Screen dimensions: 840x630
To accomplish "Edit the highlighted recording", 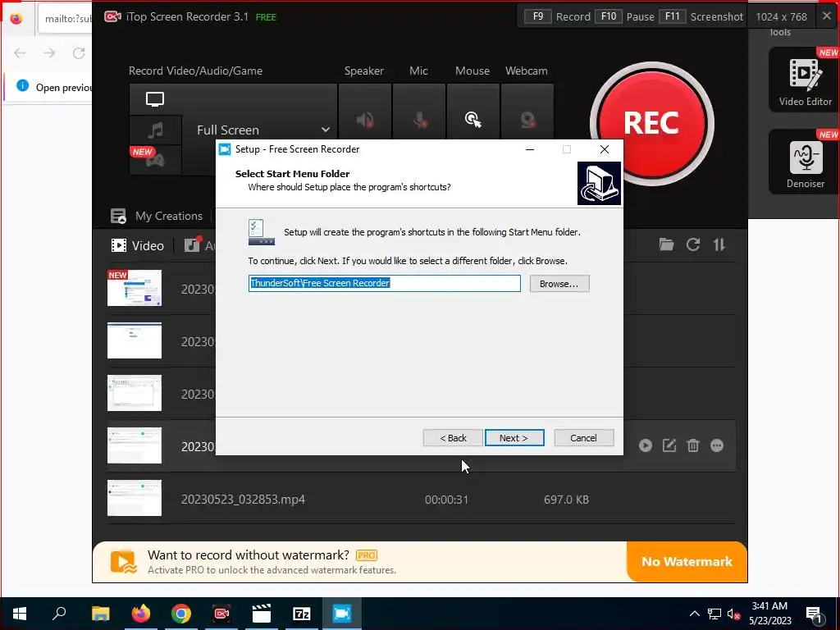I will pyautogui.click(x=669, y=445).
